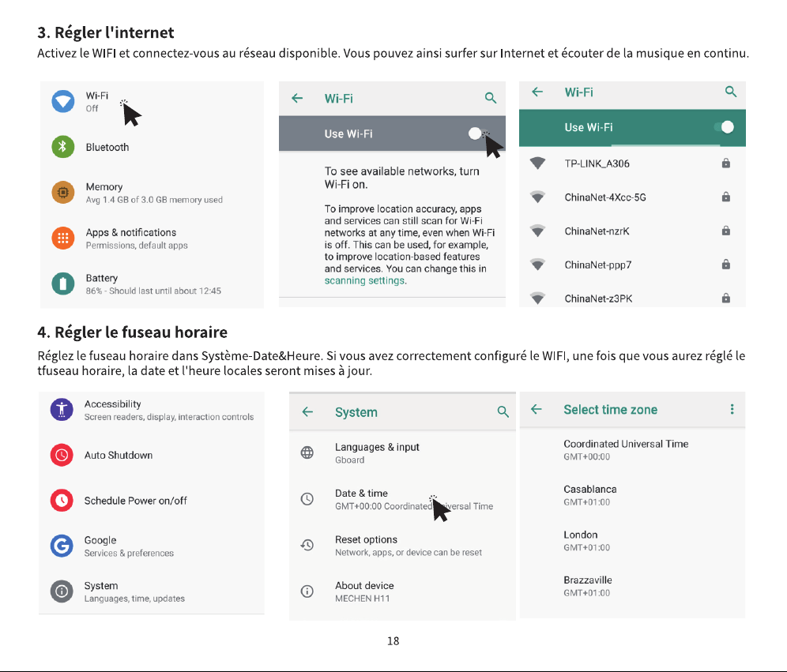787x672 pixels.
Task: Turn off the enabled Use Wi-Fi switch
Action: [x=725, y=127]
